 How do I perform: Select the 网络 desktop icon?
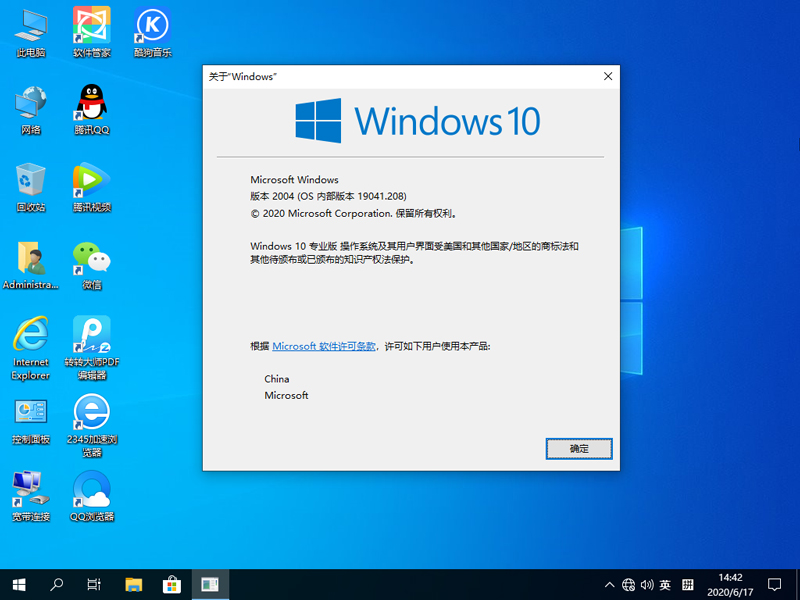[x=31, y=110]
